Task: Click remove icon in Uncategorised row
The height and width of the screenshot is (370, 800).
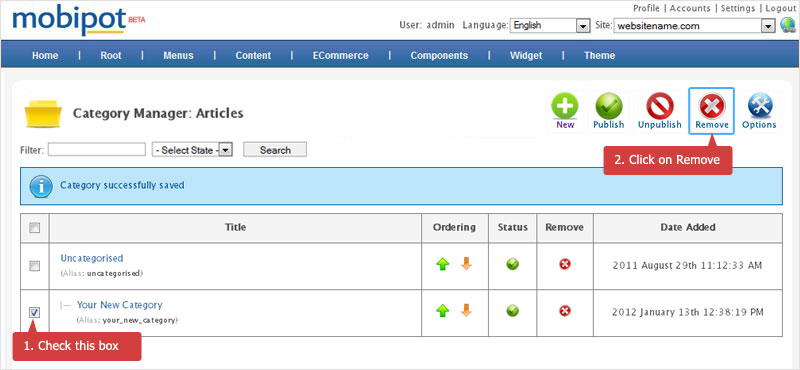Action: click(x=564, y=264)
